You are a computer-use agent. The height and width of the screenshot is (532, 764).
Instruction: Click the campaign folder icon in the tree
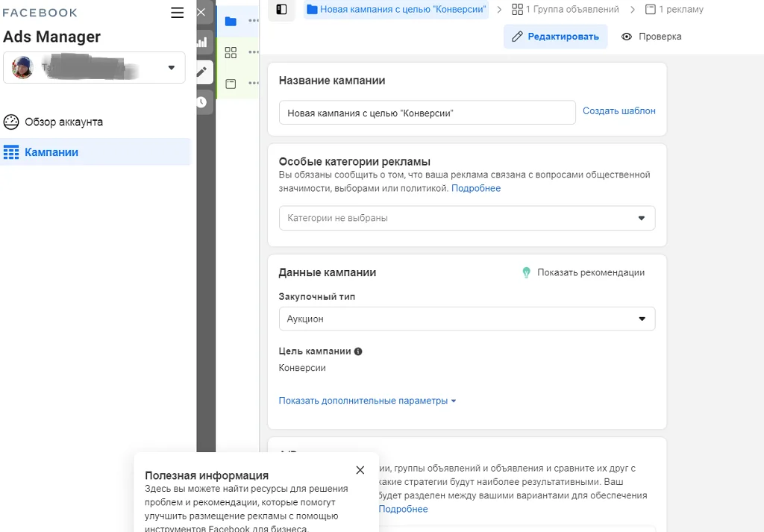(x=231, y=21)
